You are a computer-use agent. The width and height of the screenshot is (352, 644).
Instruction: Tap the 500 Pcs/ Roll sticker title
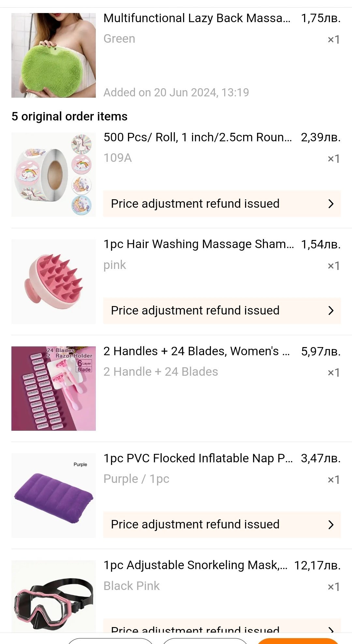pos(198,137)
